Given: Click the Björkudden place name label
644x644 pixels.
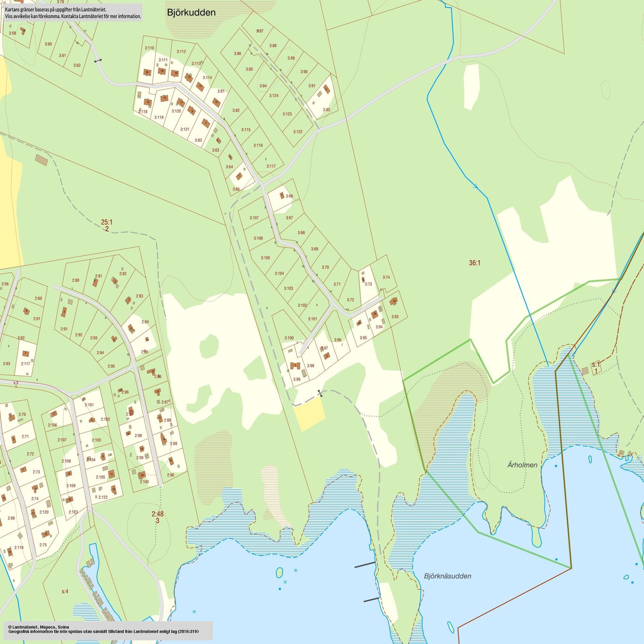Looking at the screenshot, I should pos(191,12).
